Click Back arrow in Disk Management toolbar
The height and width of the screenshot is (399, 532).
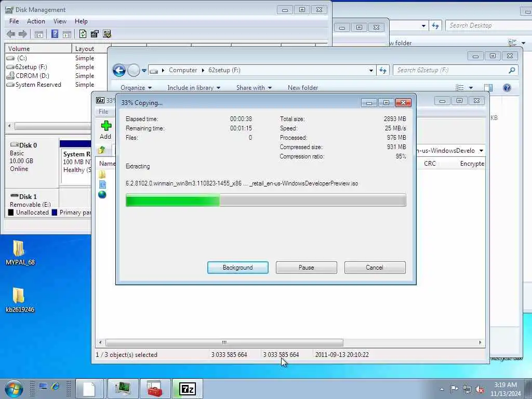point(11,34)
